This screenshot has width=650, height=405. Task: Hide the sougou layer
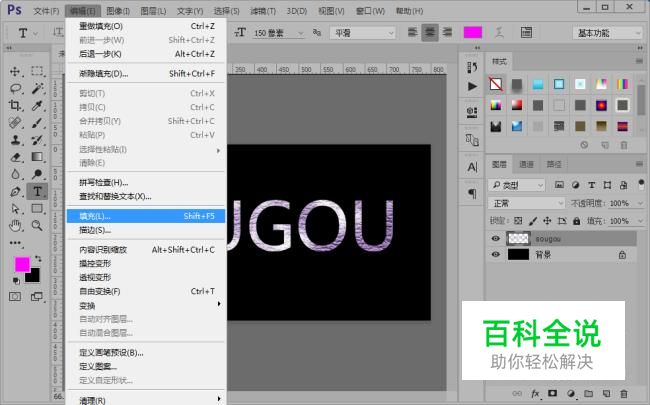[x=495, y=239]
